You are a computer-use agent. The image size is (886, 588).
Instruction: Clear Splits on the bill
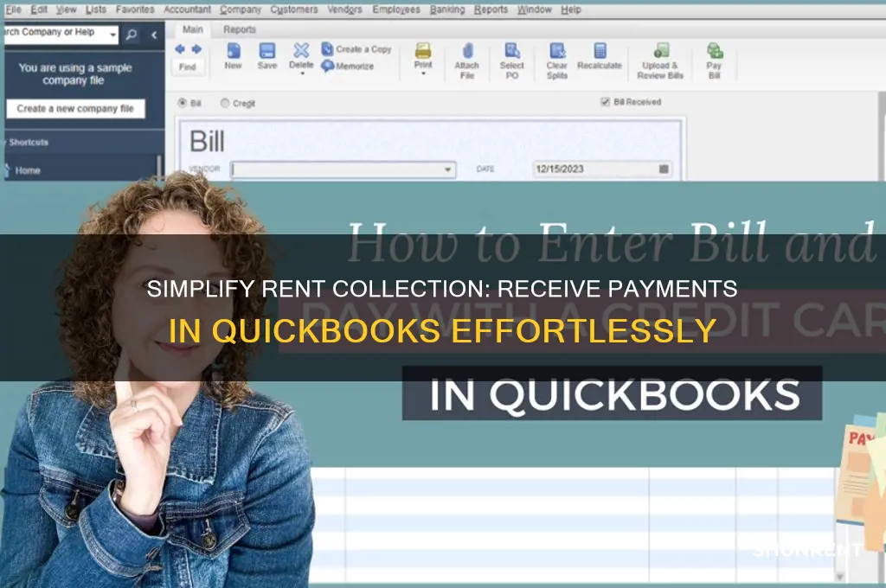(x=556, y=61)
